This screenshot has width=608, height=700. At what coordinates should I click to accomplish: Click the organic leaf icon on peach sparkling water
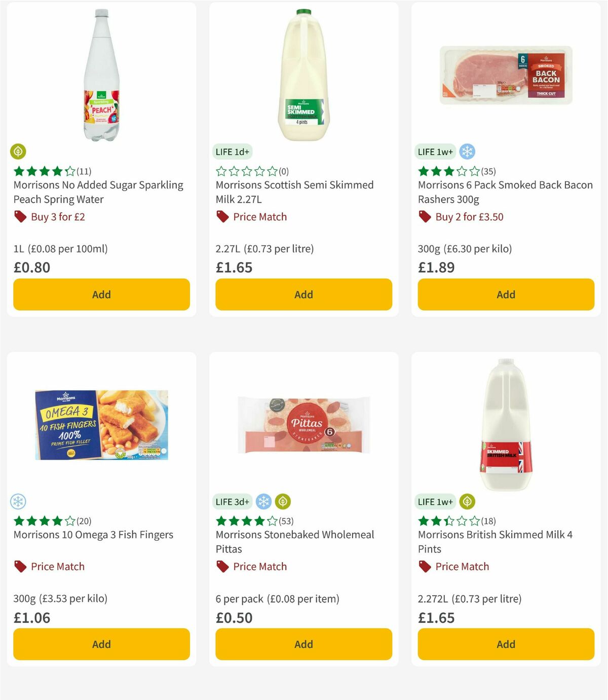pos(18,152)
